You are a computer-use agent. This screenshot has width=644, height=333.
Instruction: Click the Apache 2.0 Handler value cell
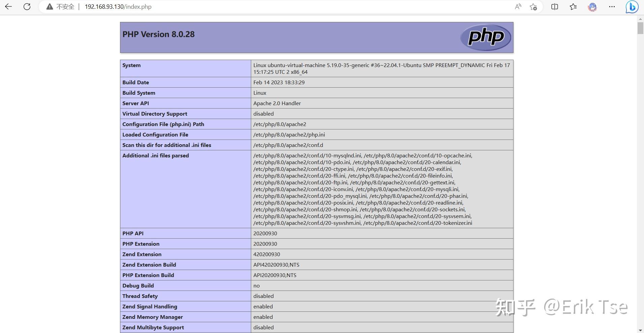tap(277, 103)
